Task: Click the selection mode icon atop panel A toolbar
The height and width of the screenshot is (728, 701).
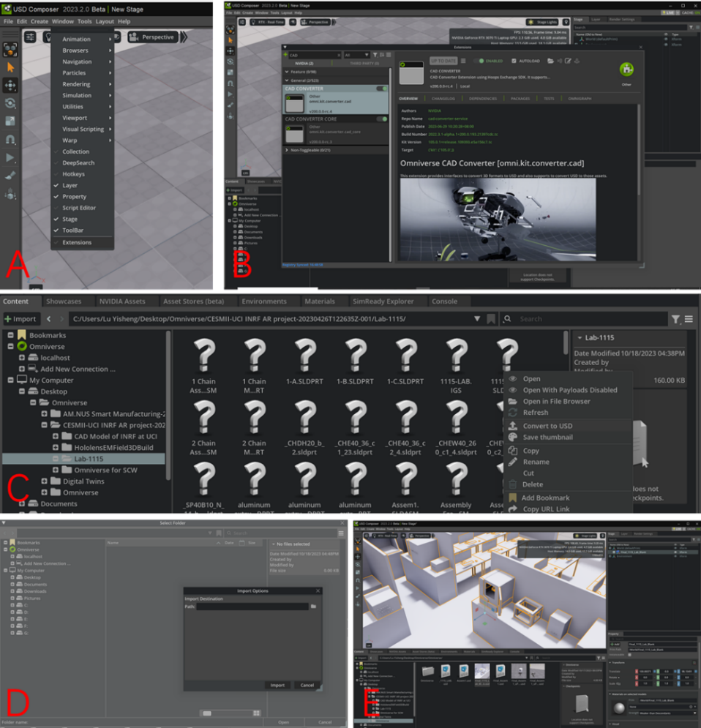Action: click(x=10, y=49)
